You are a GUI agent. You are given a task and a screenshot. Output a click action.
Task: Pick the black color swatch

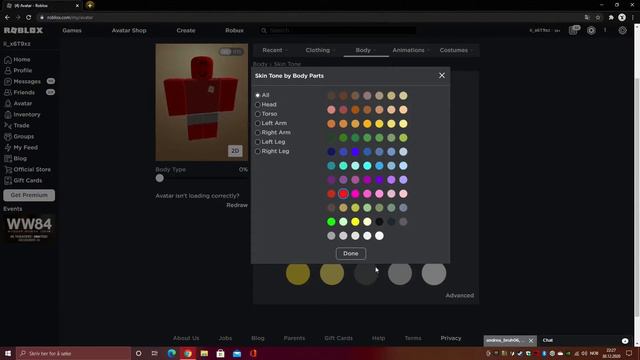coord(379,222)
